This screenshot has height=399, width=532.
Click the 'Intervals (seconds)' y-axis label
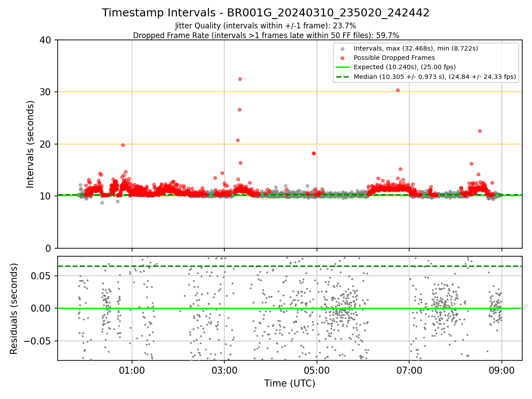coord(31,144)
